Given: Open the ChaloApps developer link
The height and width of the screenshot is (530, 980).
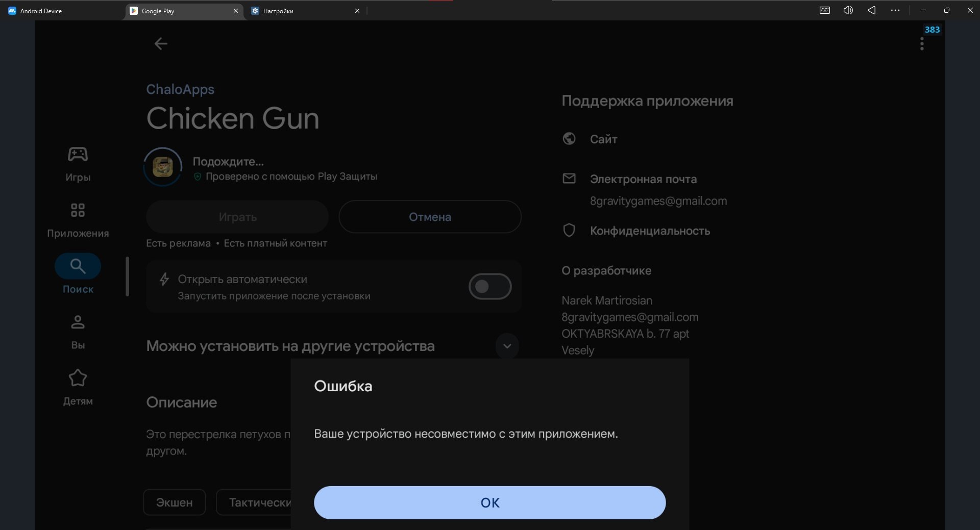Looking at the screenshot, I should (180, 89).
